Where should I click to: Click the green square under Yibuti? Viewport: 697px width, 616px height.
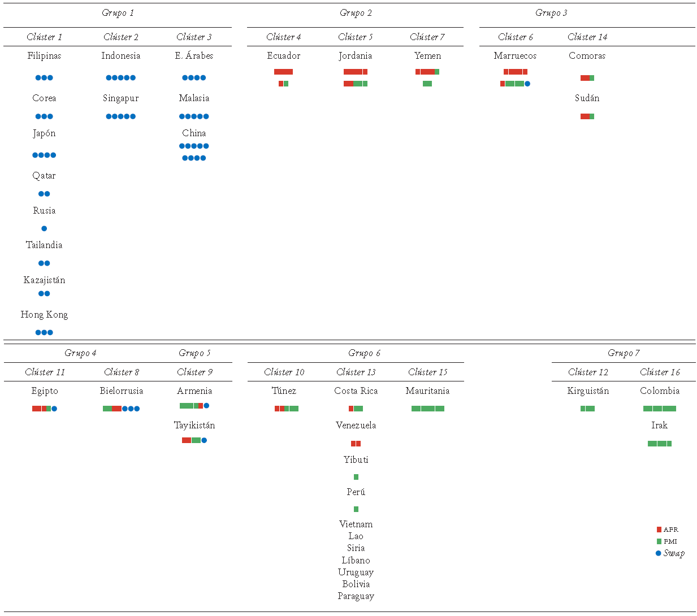(356, 477)
